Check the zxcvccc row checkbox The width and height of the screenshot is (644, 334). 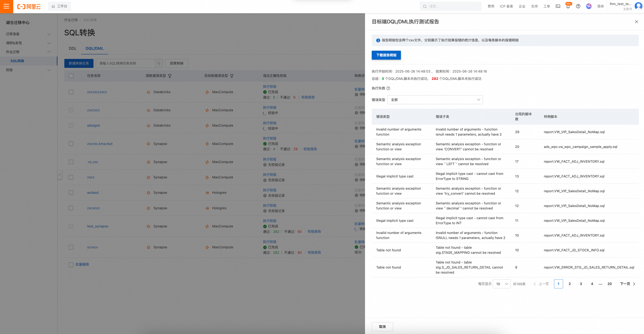coord(71,208)
